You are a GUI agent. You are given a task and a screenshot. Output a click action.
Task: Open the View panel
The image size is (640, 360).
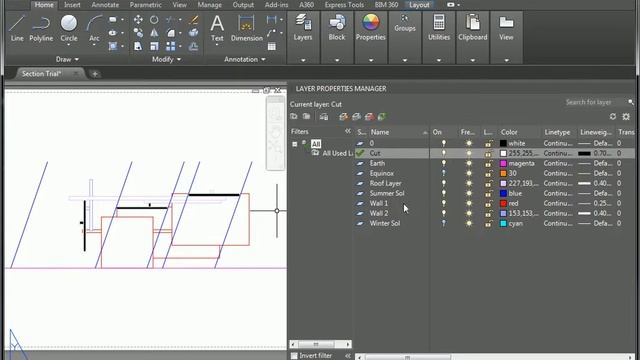[x=506, y=28]
